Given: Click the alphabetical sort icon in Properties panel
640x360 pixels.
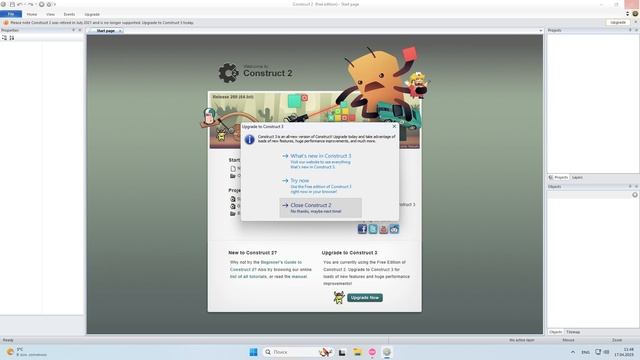Looking at the screenshot, I should point(12,38).
